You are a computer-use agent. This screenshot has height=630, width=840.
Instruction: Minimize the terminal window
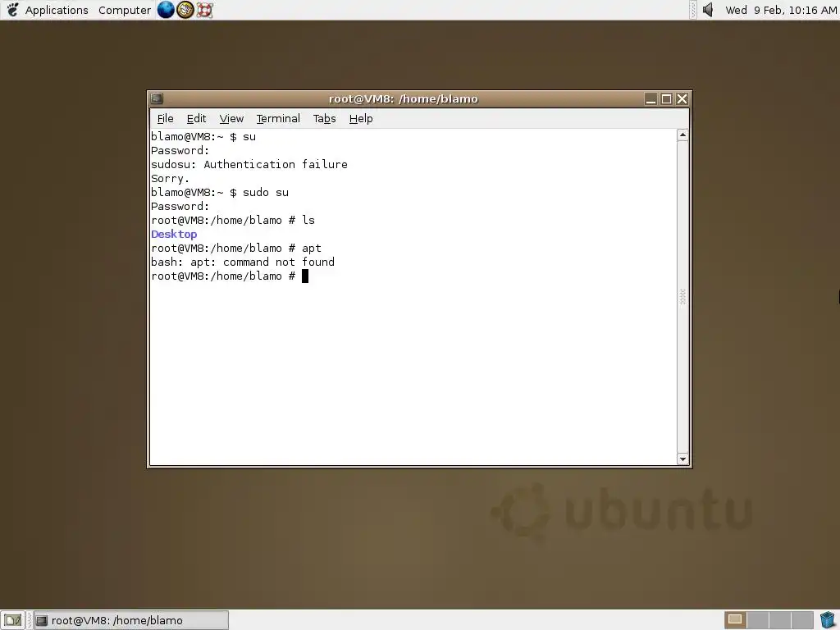click(x=651, y=99)
